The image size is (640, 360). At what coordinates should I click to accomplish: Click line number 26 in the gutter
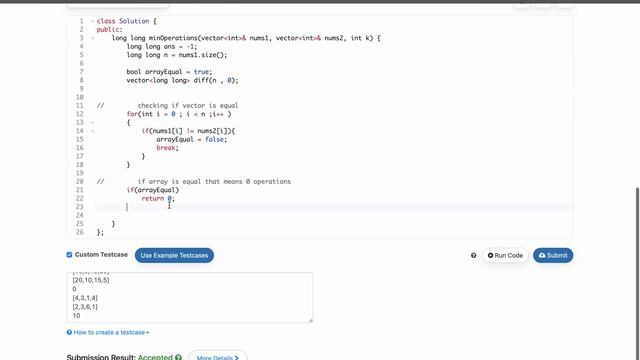point(80,232)
